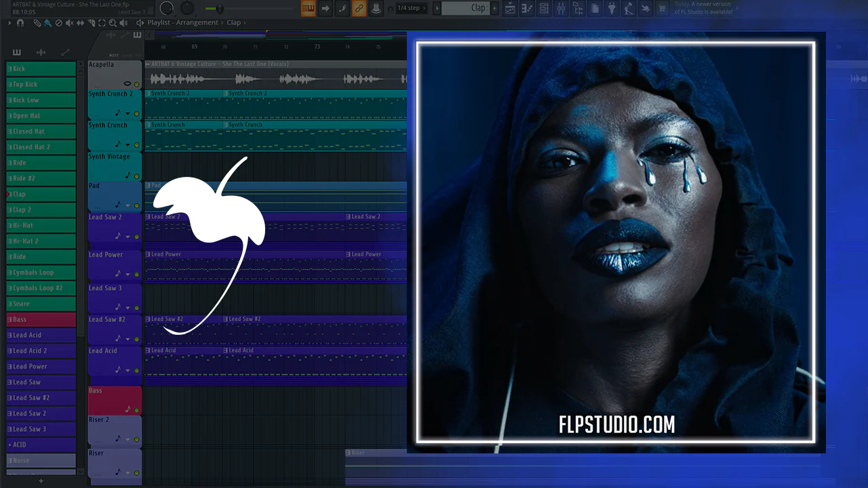Click the master volume knob
This screenshot has width=868, height=488.
[167, 8]
